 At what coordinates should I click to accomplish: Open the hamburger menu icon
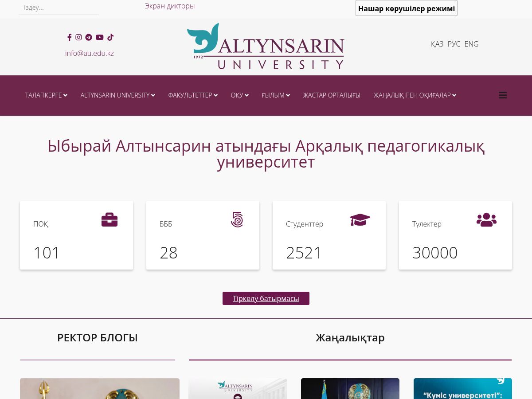503,95
